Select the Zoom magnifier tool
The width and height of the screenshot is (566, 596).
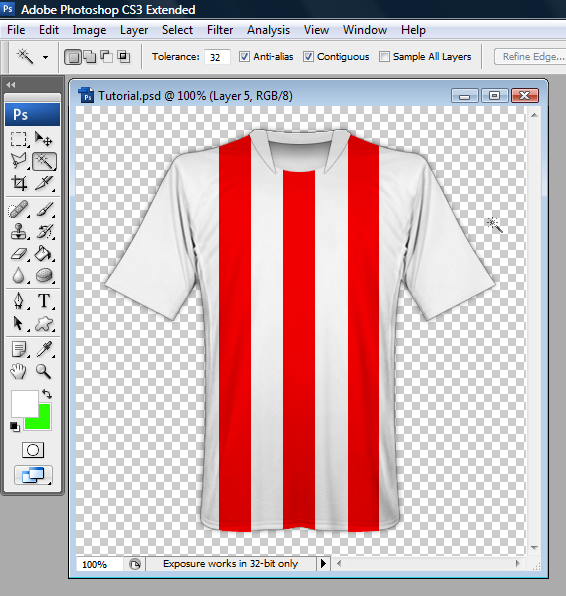point(44,371)
